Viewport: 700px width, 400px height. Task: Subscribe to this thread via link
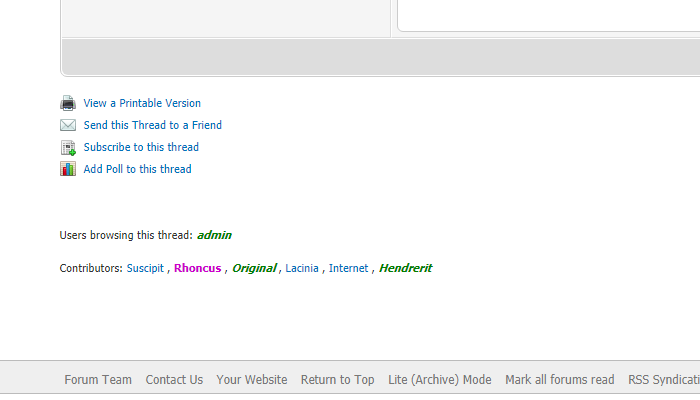coord(141,147)
